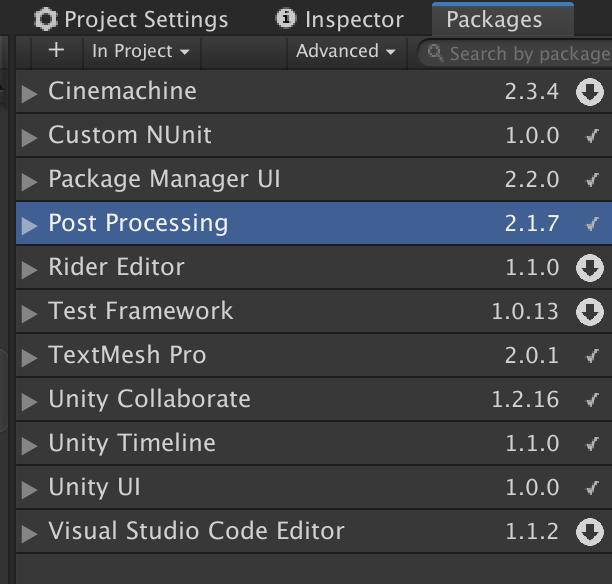Click the Rider Editor download update icon

[x=589, y=268]
